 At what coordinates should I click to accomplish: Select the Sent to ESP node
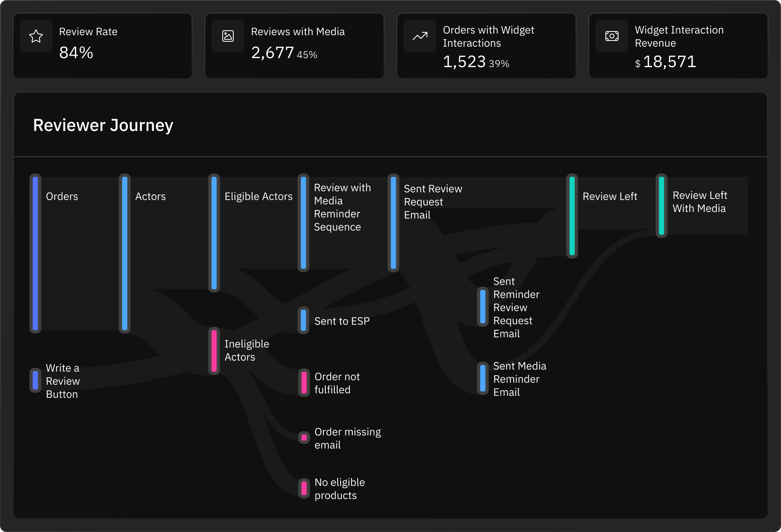tap(303, 320)
